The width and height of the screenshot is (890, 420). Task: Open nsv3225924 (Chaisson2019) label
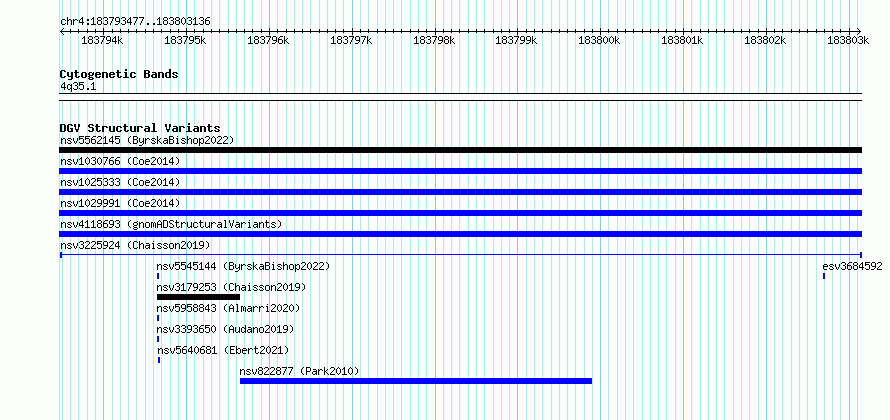(135, 245)
